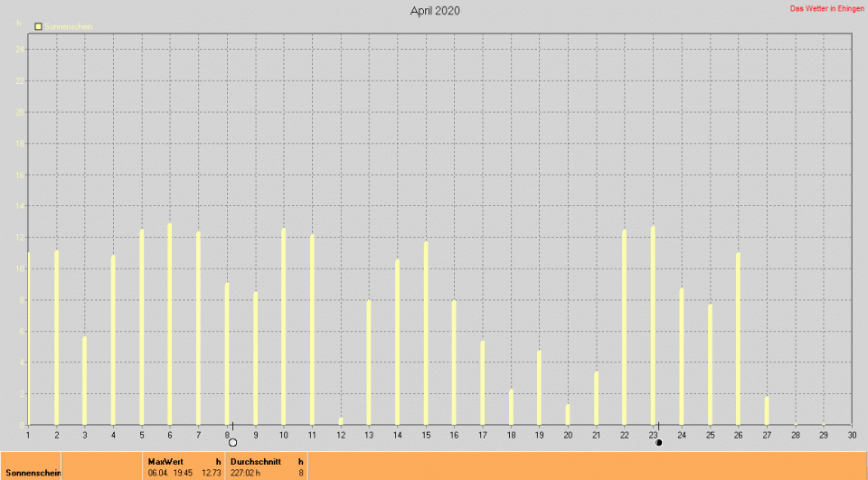Click the sunshine bar for day 20
The width and height of the screenshot is (868, 480).
pyautogui.click(x=568, y=414)
